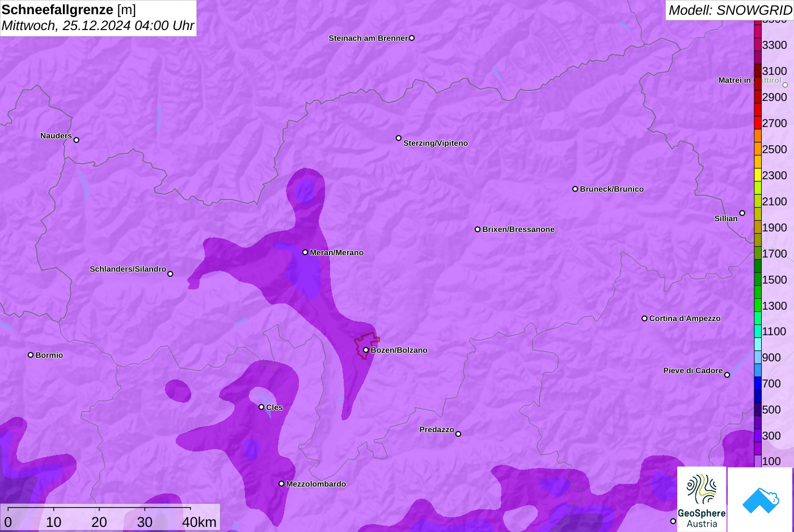
Task: Click the blue 700 legend swatch
Action: point(758,383)
